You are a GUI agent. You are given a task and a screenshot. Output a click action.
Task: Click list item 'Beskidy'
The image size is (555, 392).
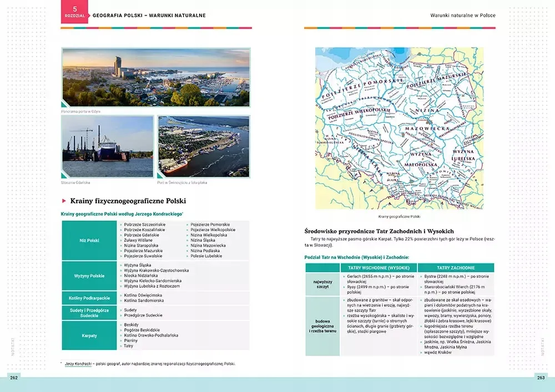point(131,325)
